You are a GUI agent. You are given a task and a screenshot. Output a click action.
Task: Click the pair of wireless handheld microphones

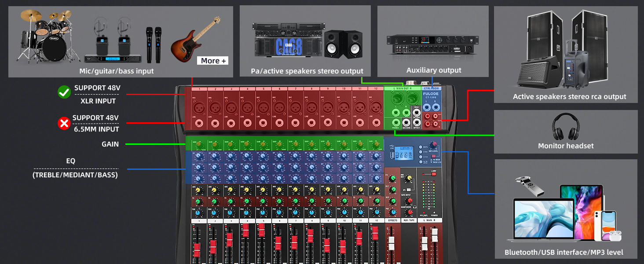click(x=154, y=44)
